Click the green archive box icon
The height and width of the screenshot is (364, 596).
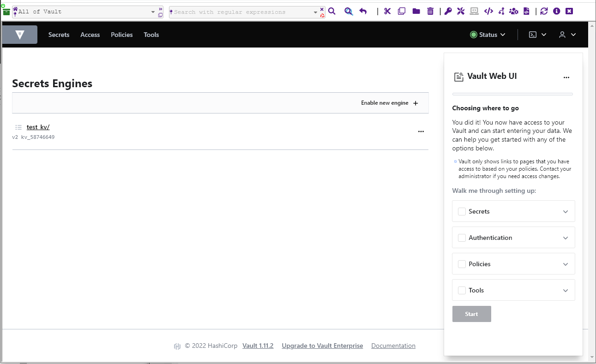(x=6, y=12)
